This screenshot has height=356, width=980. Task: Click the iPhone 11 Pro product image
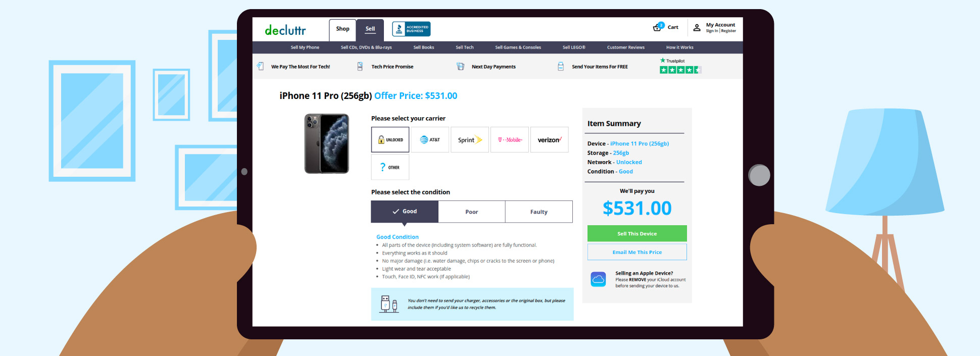(x=327, y=143)
